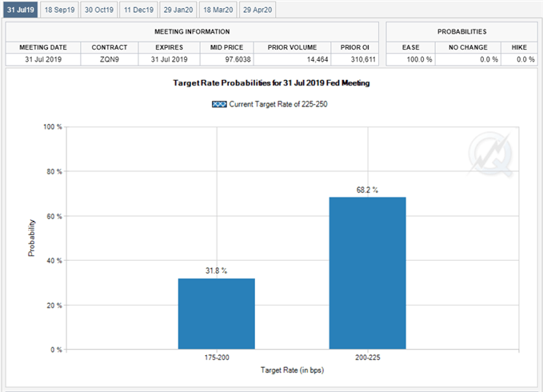Viewport: 543px width, 392px height.
Task: Select the 31 Jul19 meeting tab
Action: pos(21,10)
